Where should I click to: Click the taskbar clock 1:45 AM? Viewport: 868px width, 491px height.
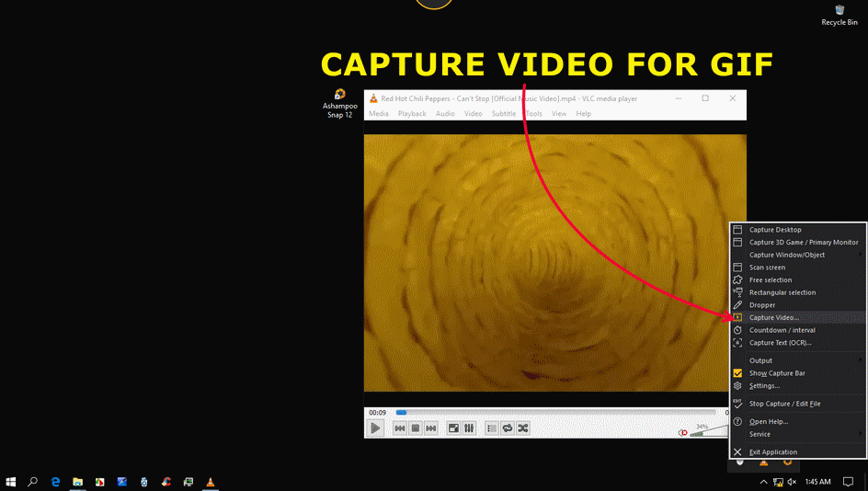(x=817, y=482)
